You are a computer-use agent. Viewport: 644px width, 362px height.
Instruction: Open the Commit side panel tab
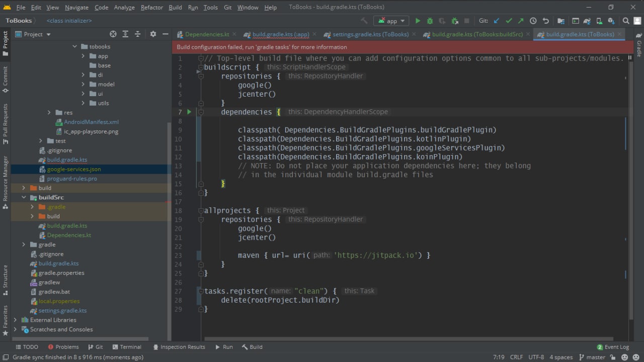tap(5, 80)
